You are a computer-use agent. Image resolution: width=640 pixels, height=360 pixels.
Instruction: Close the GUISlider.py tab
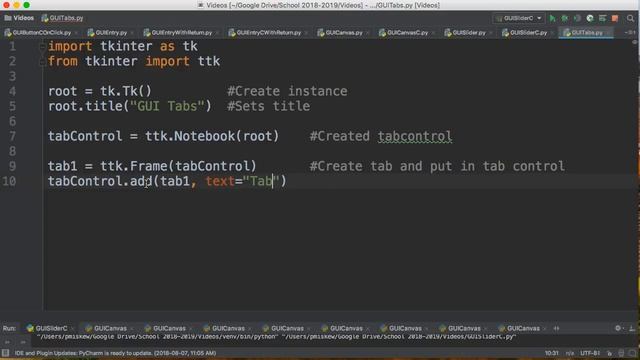click(x=491, y=33)
